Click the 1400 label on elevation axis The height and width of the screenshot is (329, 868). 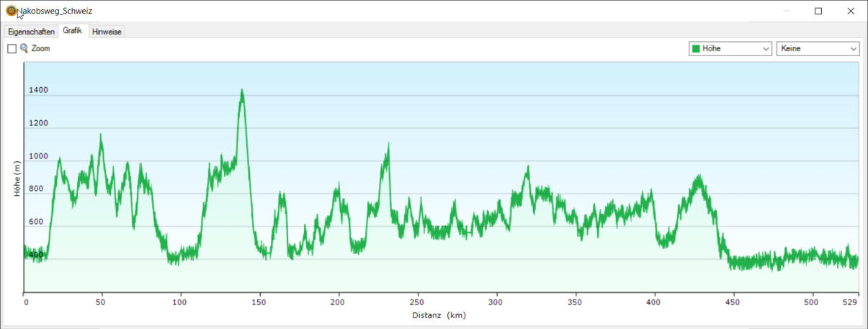[38, 91]
